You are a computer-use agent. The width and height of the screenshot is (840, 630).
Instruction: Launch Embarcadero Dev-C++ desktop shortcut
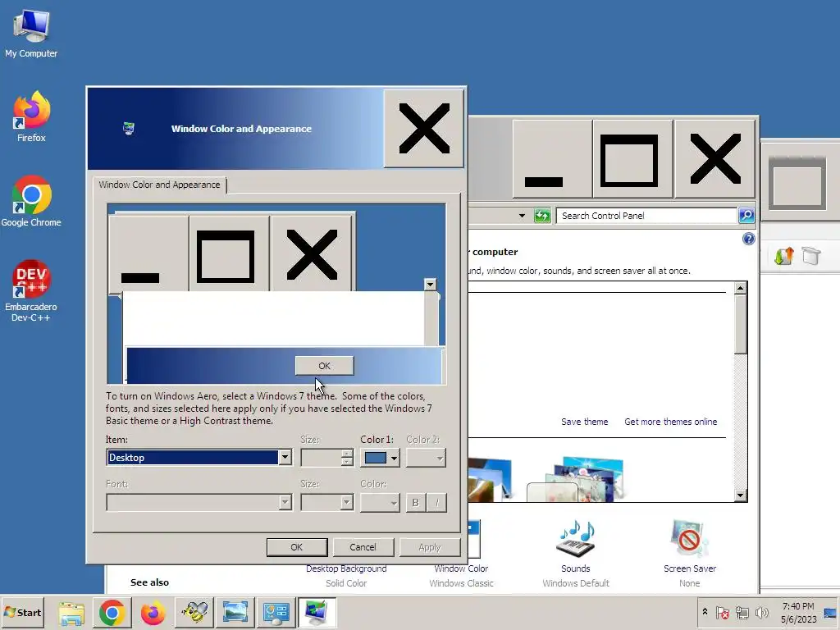pos(31,290)
